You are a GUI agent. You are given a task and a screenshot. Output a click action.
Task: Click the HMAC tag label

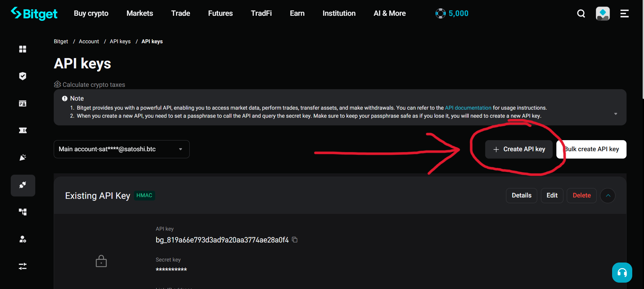(x=144, y=195)
